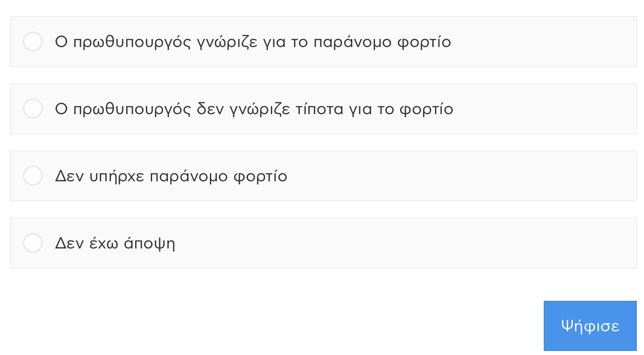Click empty area of the 'Δεν έχω άποψη' row
Image resolution: width=644 pixels, height=355 pixels.
(403, 243)
